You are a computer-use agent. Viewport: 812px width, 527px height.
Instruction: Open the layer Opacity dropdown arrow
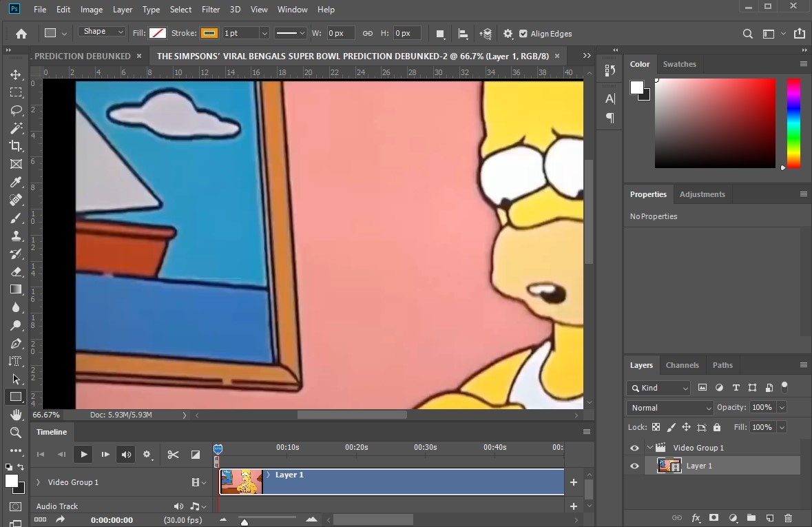pyautogui.click(x=782, y=407)
